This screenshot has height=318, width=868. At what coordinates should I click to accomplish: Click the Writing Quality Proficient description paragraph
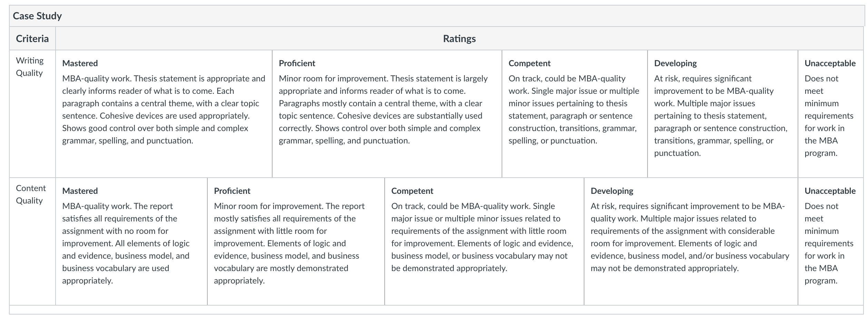[x=383, y=110]
